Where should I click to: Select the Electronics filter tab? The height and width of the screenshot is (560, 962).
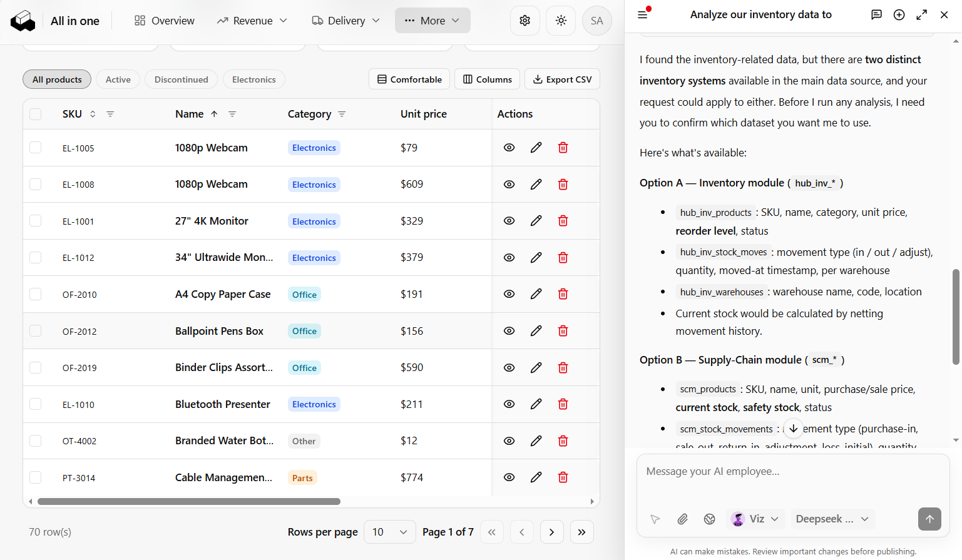click(254, 79)
